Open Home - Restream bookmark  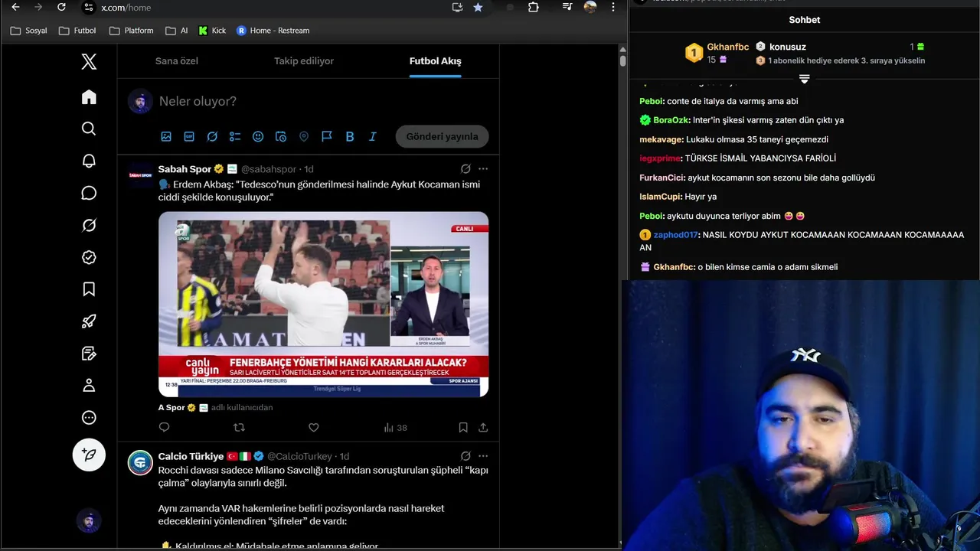pos(273,31)
